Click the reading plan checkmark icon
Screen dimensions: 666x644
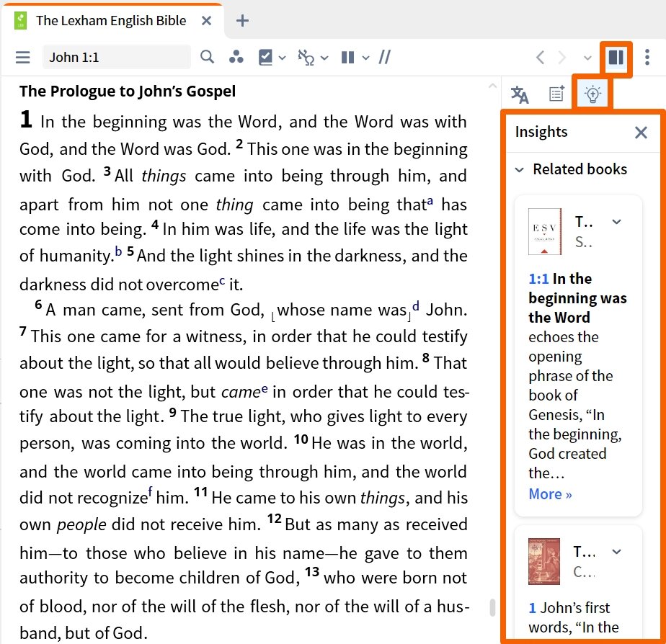pyautogui.click(x=265, y=57)
